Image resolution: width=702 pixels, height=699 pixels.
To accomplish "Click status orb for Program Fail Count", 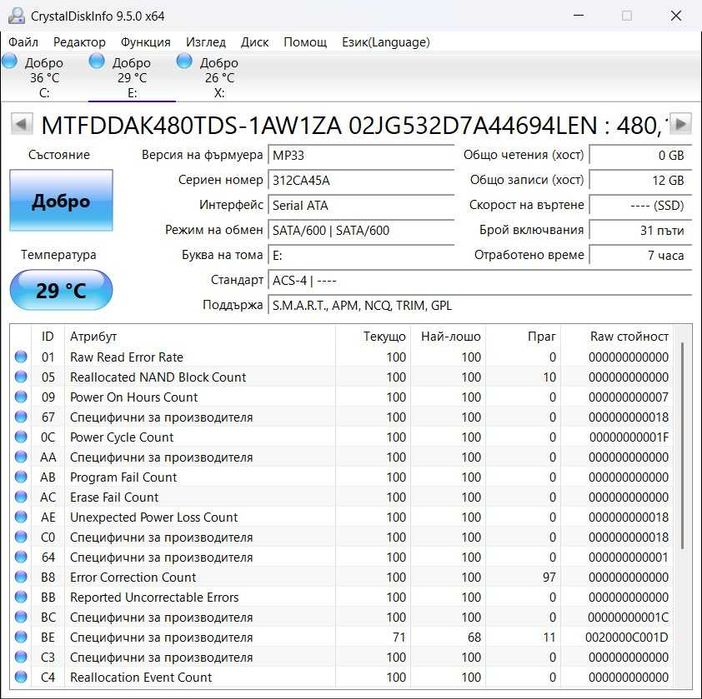I will pos(21,477).
